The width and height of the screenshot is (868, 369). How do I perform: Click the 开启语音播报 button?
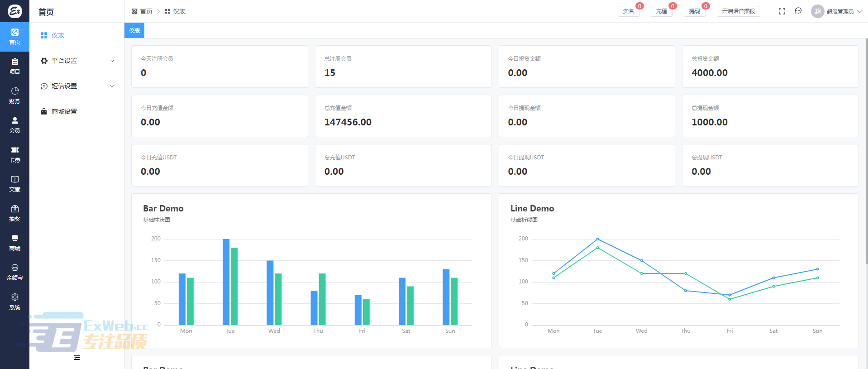pyautogui.click(x=739, y=11)
